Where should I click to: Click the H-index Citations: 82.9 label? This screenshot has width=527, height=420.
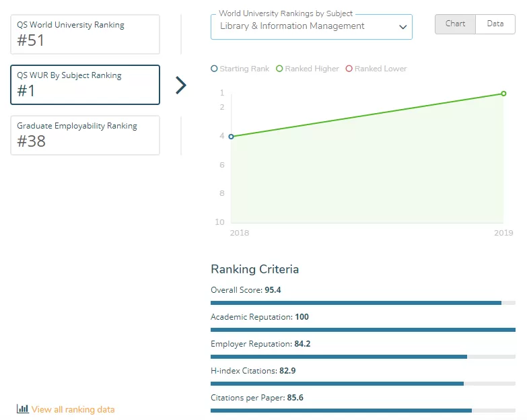[x=253, y=371]
